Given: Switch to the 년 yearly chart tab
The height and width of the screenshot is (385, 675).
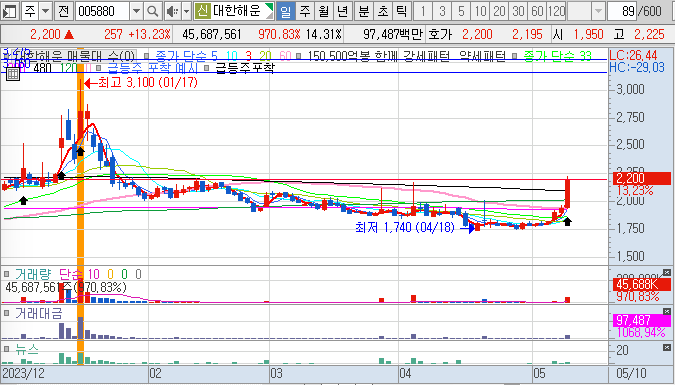Looking at the screenshot, I should [x=342, y=11].
